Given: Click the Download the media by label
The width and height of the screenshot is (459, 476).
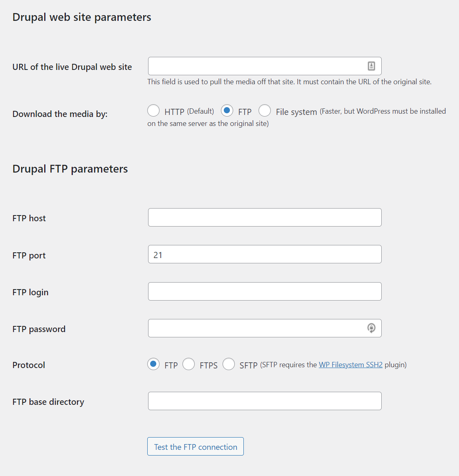Looking at the screenshot, I should coord(60,114).
